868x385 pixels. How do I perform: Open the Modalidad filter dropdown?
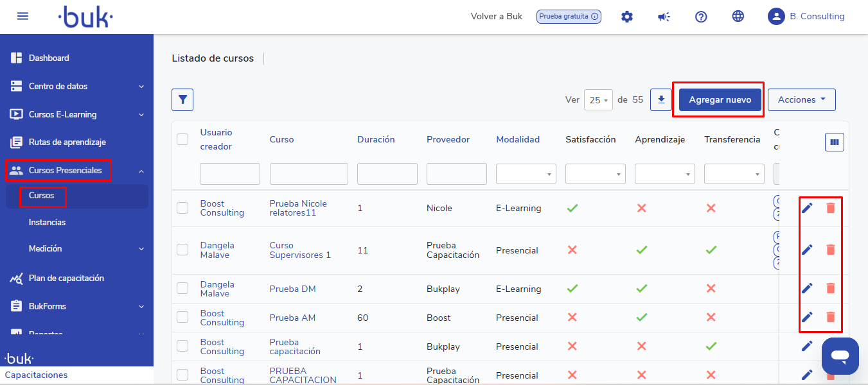click(x=526, y=174)
